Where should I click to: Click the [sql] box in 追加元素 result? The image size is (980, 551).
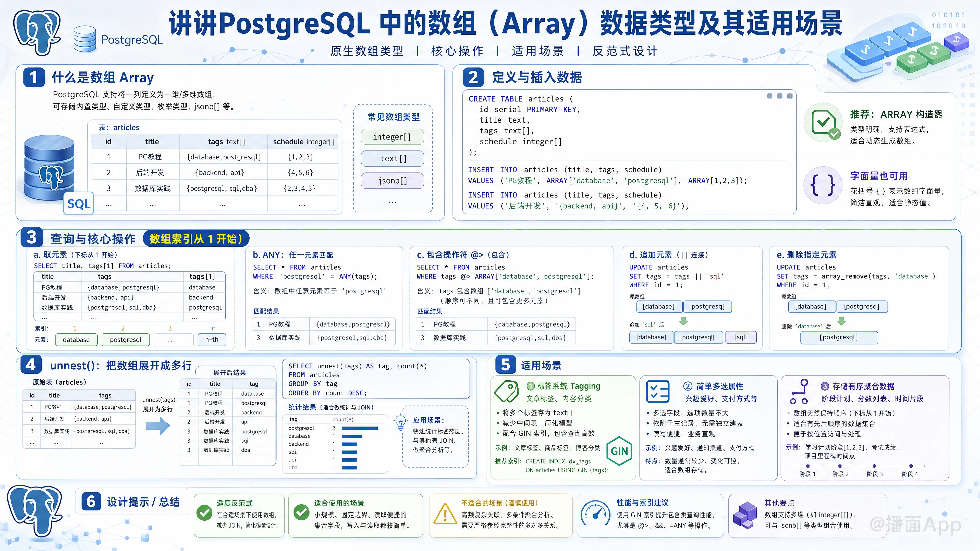point(741,337)
